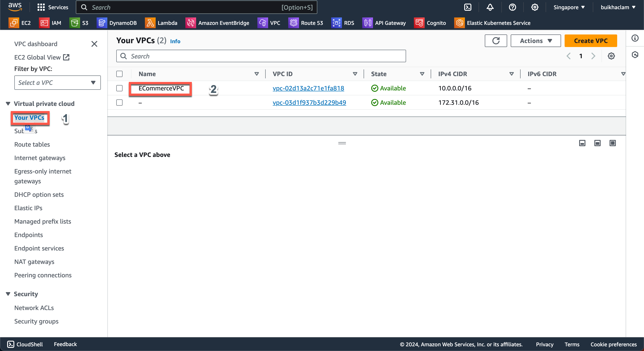644x351 pixels.
Task: Open CloudShell from the footer
Action: point(25,344)
